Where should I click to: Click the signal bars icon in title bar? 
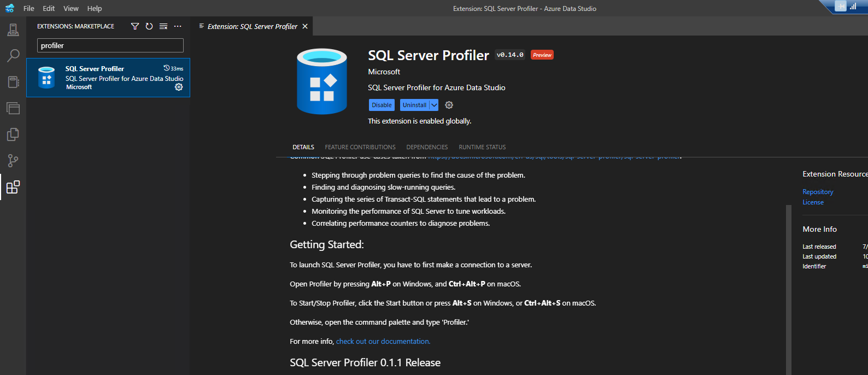click(x=853, y=6)
